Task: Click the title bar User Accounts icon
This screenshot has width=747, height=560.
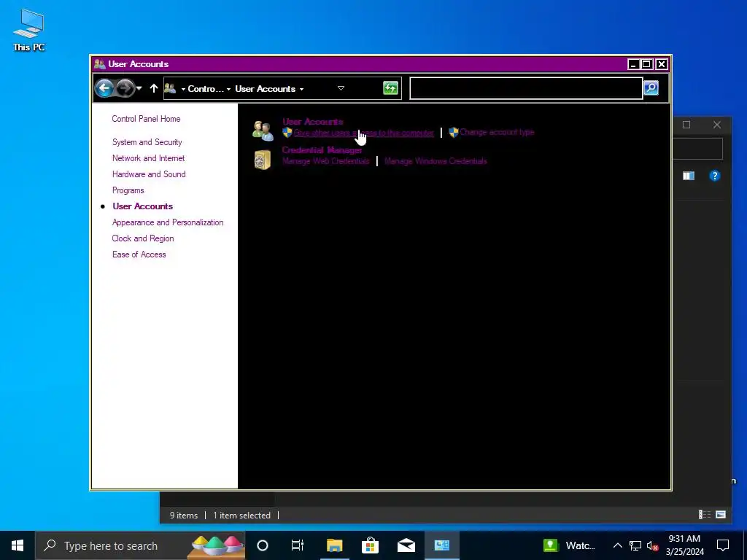Action: pyautogui.click(x=99, y=64)
